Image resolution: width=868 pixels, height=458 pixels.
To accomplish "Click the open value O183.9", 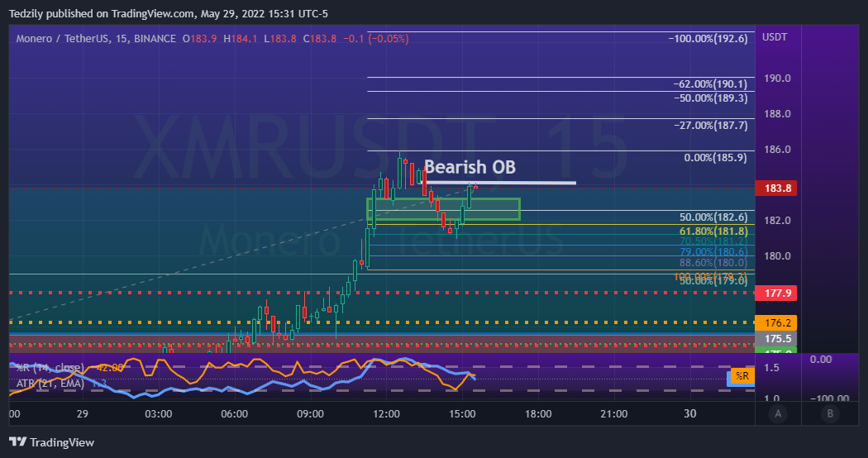I will click(x=200, y=39).
